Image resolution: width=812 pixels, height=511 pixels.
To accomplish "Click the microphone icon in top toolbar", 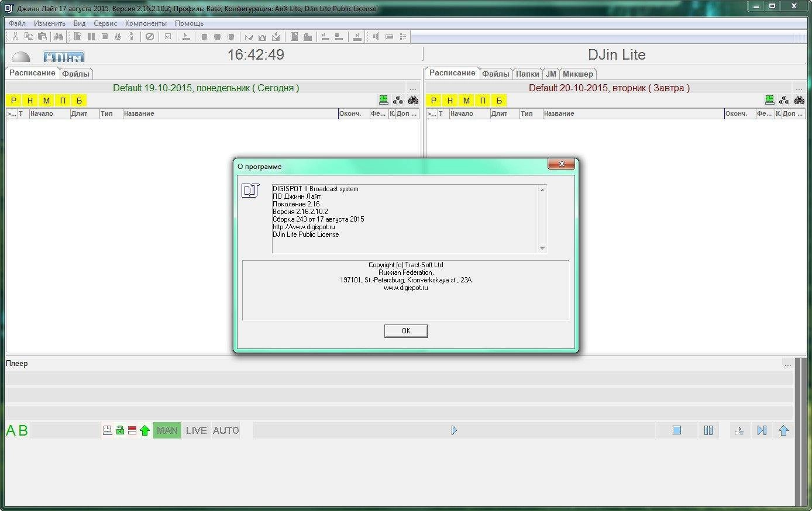I will (x=118, y=36).
